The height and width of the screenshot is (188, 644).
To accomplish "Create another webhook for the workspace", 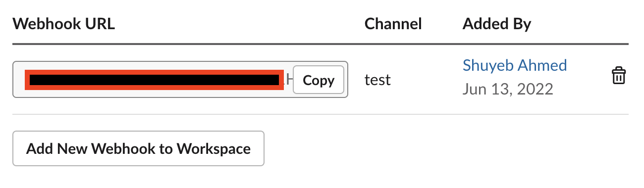I will point(138,148).
